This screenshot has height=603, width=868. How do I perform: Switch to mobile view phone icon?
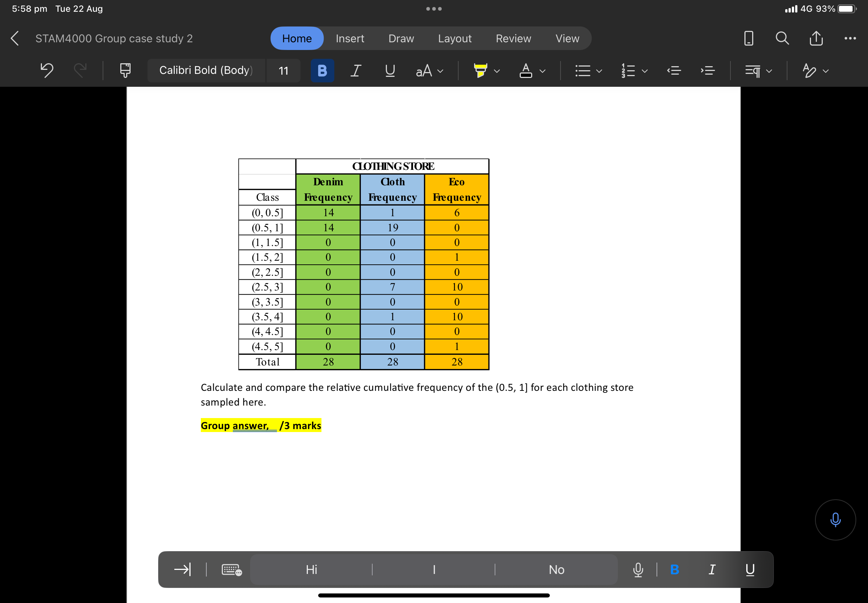tap(748, 38)
